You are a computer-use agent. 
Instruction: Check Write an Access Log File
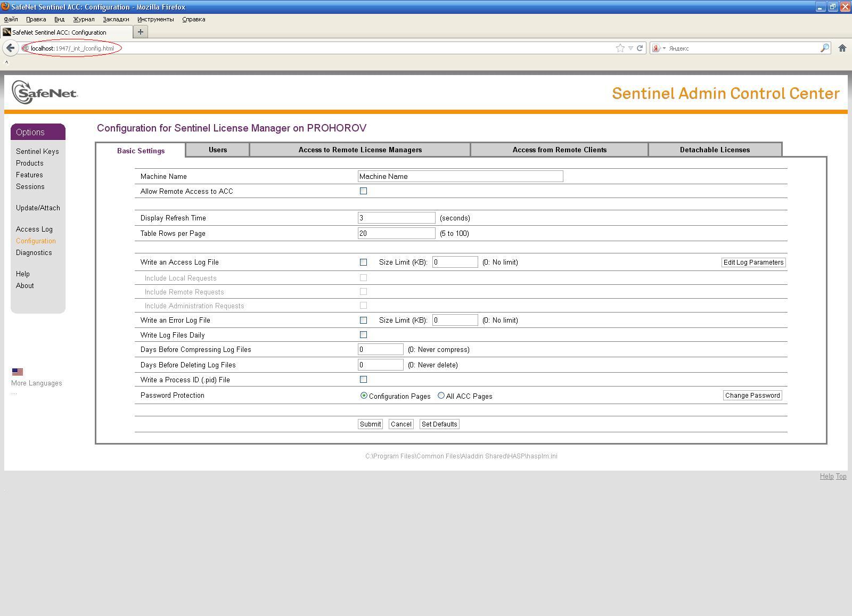tap(363, 262)
